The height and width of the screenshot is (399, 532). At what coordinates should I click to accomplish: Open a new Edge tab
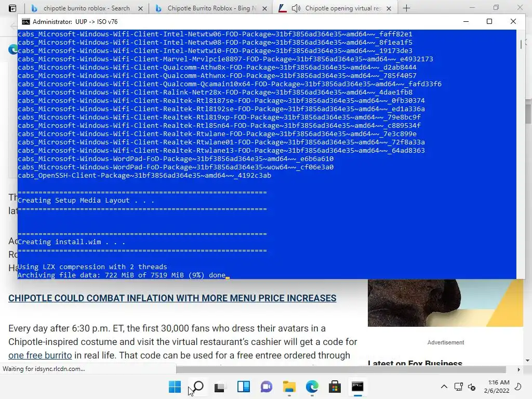tap(406, 8)
